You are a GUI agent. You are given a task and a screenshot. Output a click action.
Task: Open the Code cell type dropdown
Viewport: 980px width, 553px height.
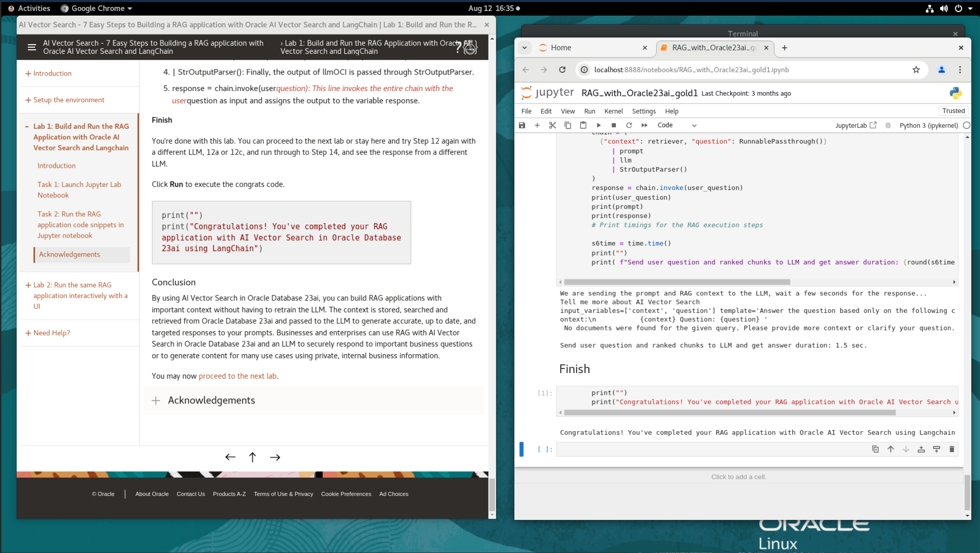676,125
